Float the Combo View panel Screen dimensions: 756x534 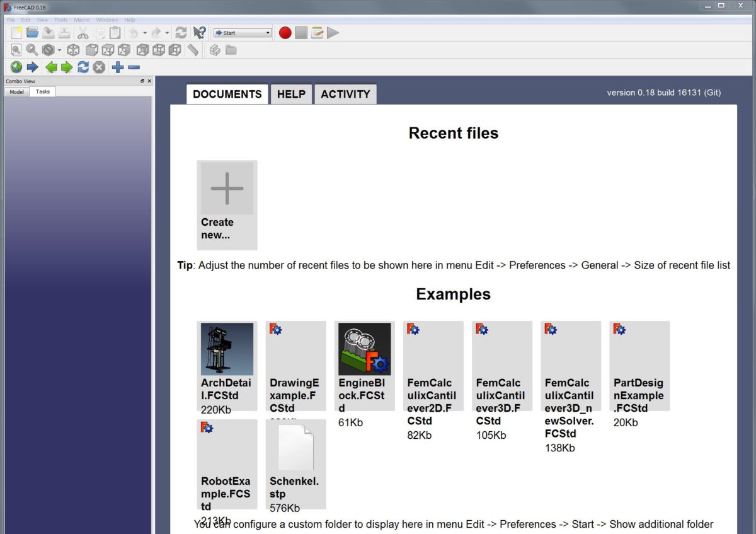pyautogui.click(x=142, y=81)
